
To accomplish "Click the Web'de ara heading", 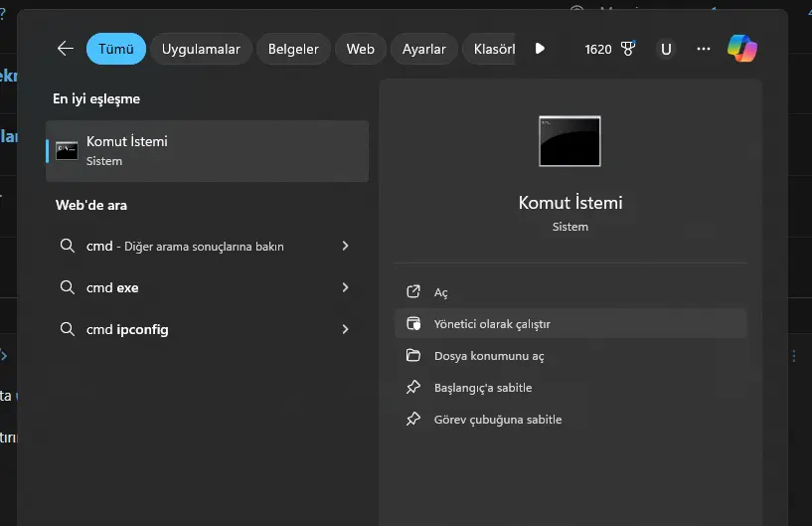I will point(91,205).
